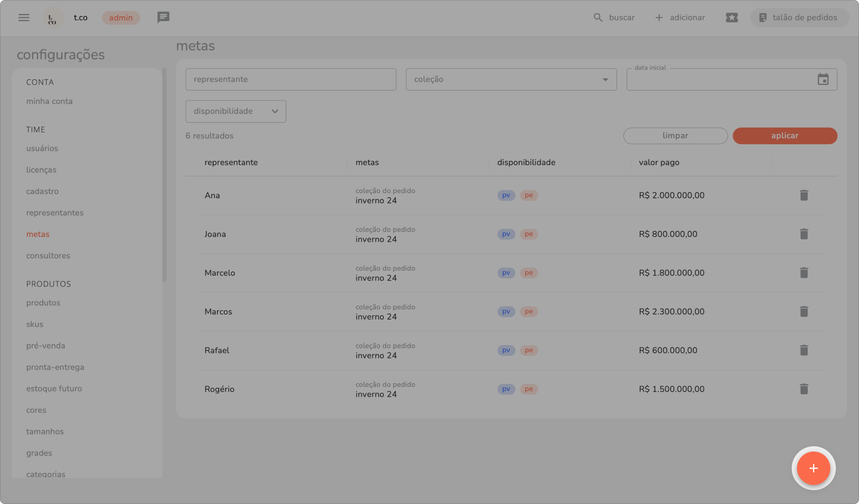Screen dimensions: 859x504
Task: Expand the coleção dropdown
Action: 511,79
